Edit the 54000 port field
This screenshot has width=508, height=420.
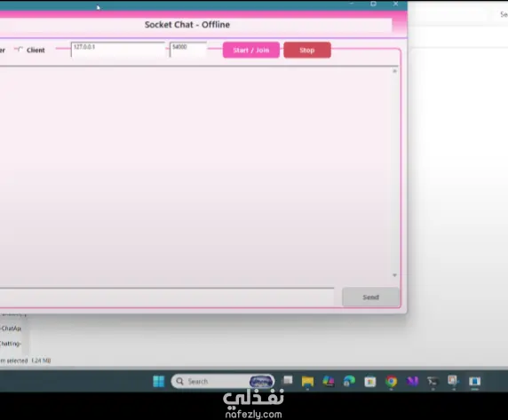point(188,50)
